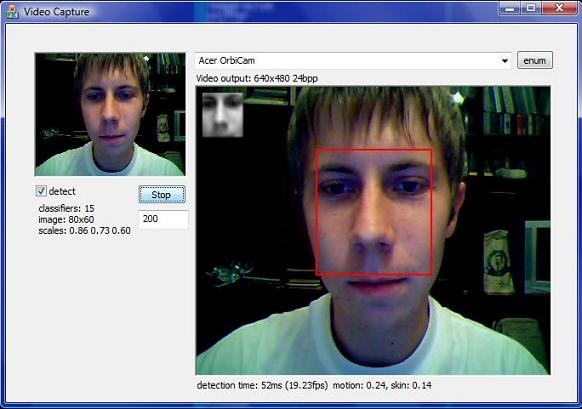Image resolution: width=582 pixels, height=409 pixels.
Task: Click the "classifiers: 15" label
Action: 66,208
